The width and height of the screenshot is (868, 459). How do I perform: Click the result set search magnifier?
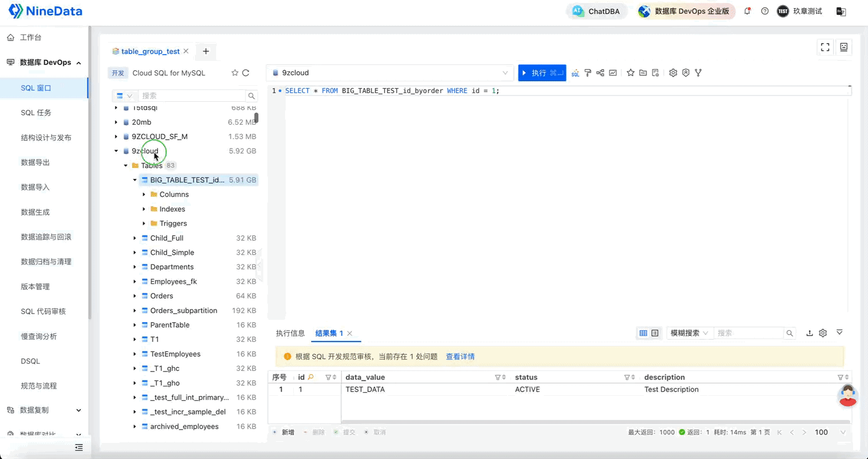[x=790, y=333]
